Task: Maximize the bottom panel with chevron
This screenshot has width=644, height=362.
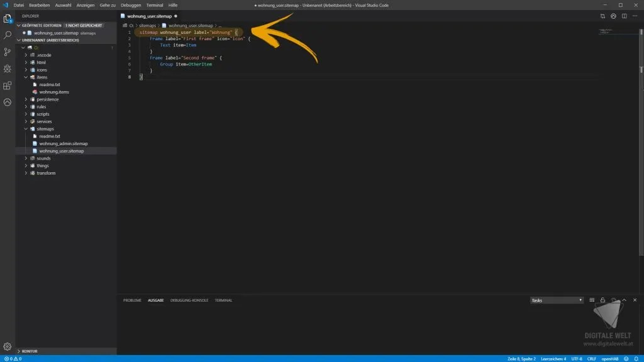Action: coord(624,300)
